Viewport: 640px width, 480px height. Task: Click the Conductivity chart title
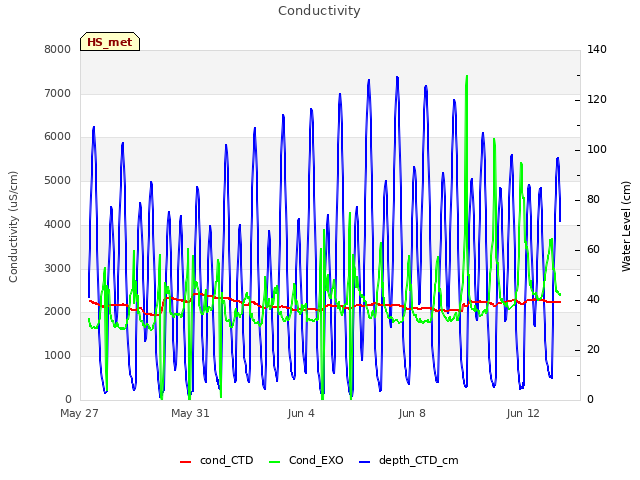(x=319, y=11)
